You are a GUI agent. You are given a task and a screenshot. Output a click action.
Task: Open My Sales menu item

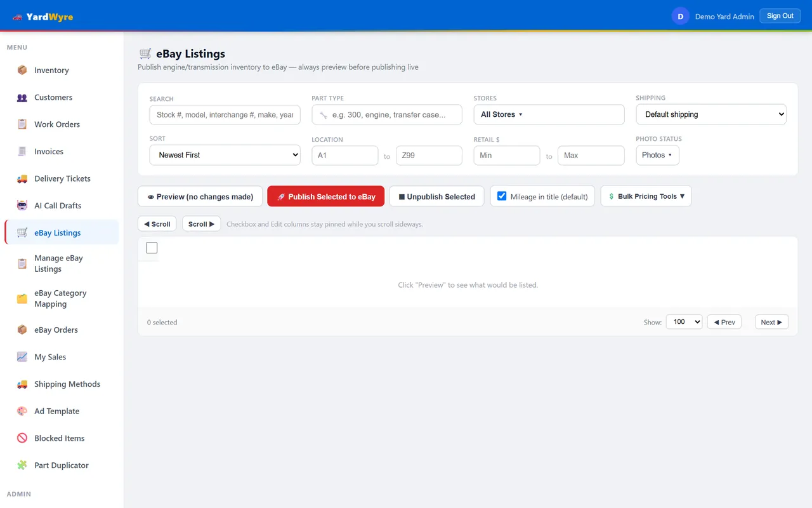(62, 357)
